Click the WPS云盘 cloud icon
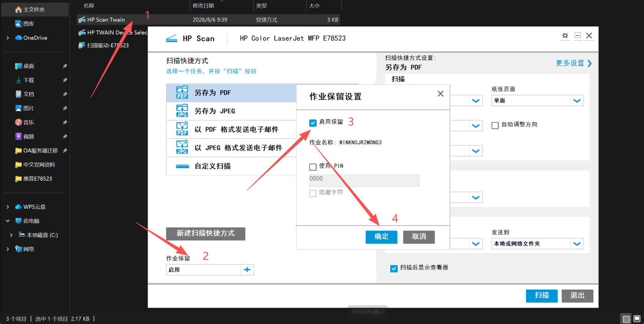 18,207
